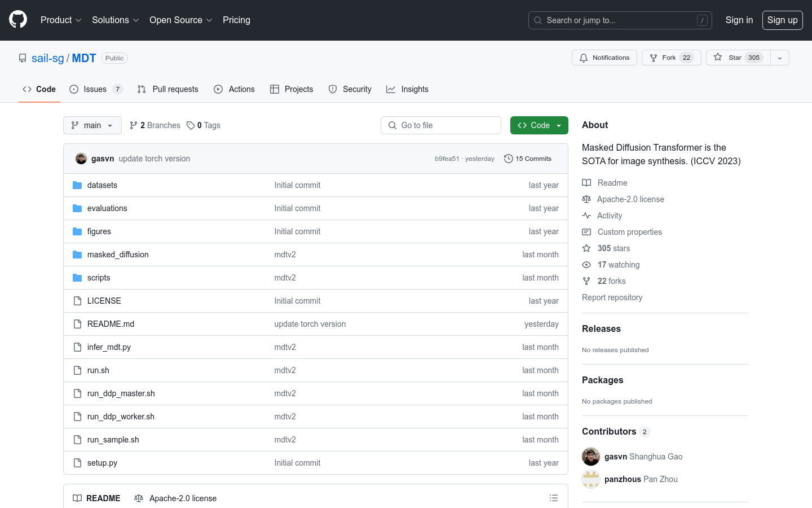Focus the Go to file search field
Screen dimensions: 812x508
(441, 125)
